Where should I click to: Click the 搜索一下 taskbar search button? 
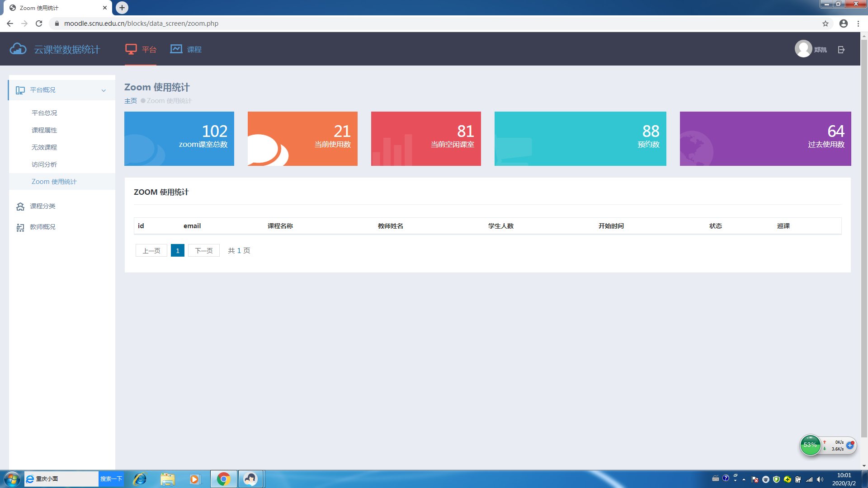coord(111,479)
